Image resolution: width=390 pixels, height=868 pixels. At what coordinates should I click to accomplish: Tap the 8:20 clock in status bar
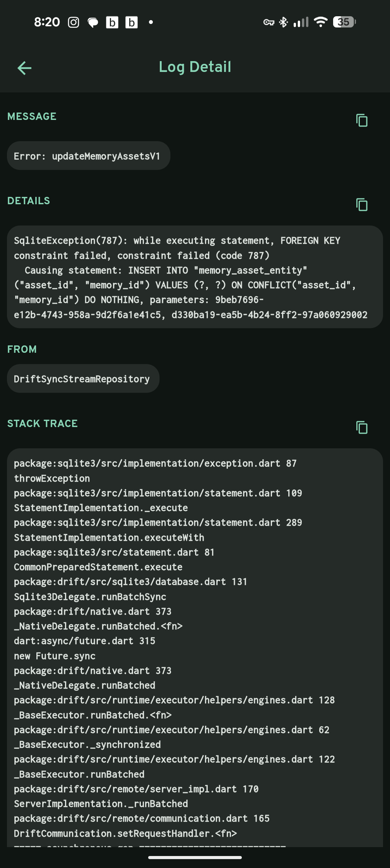[x=47, y=22]
